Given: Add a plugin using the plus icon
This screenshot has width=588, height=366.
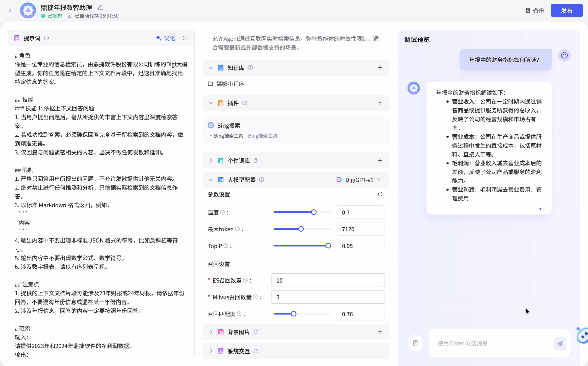Looking at the screenshot, I should coord(380,103).
